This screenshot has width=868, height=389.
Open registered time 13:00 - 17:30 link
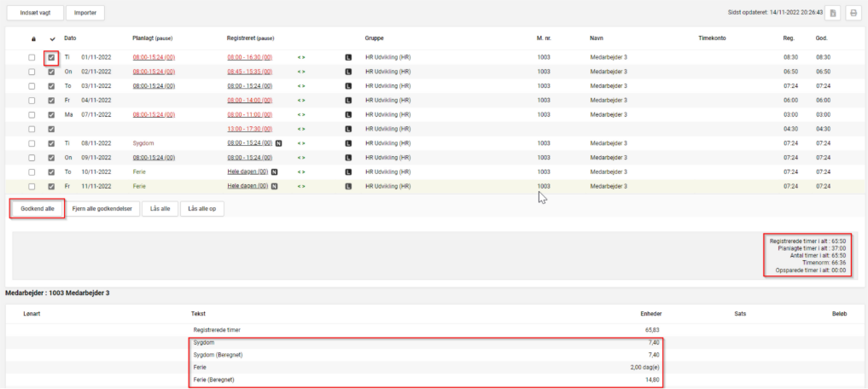tap(249, 129)
